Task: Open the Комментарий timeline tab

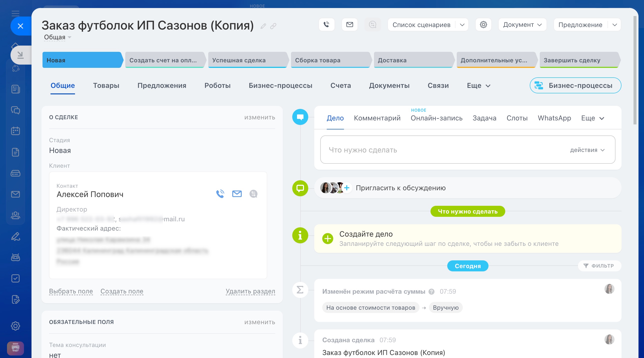Action: (x=377, y=118)
